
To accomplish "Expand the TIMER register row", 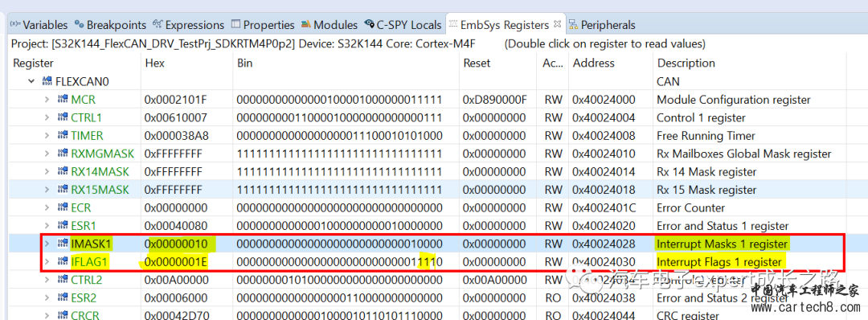I will point(47,136).
